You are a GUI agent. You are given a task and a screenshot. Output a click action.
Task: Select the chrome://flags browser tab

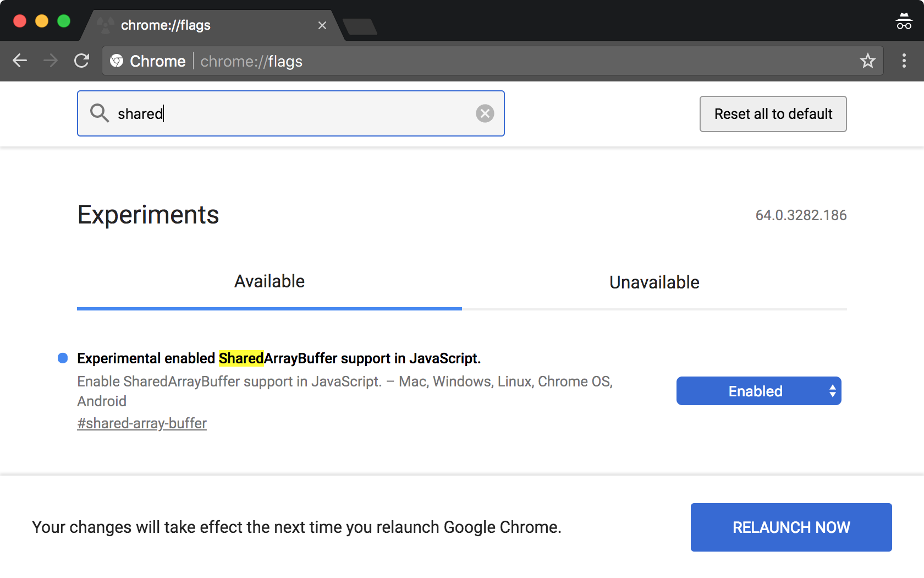click(212, 25)
